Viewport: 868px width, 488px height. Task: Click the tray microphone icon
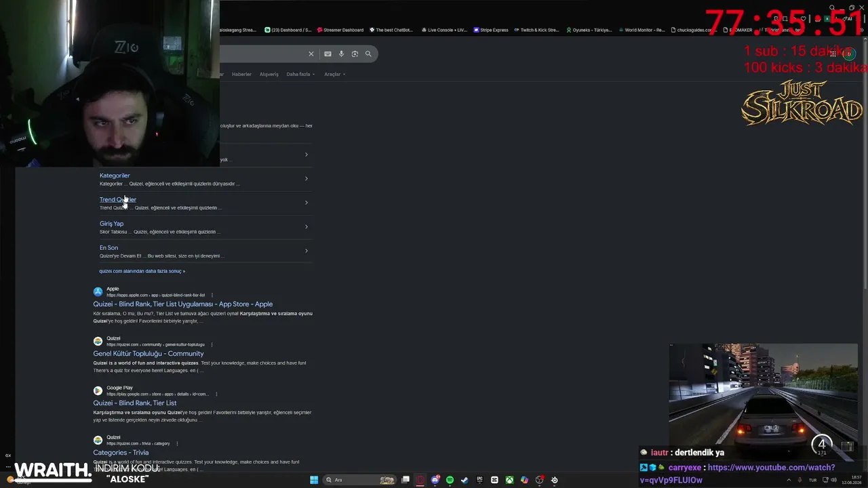coord(800,480)
